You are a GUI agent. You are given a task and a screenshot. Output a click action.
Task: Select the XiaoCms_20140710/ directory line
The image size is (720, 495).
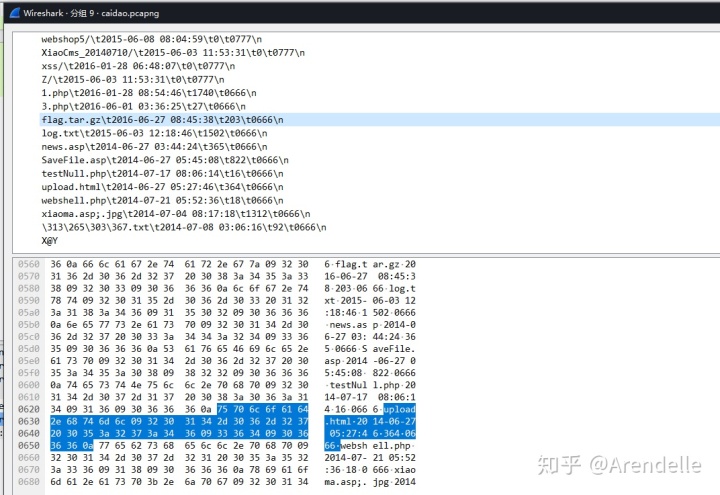click(x=173, y=52)
